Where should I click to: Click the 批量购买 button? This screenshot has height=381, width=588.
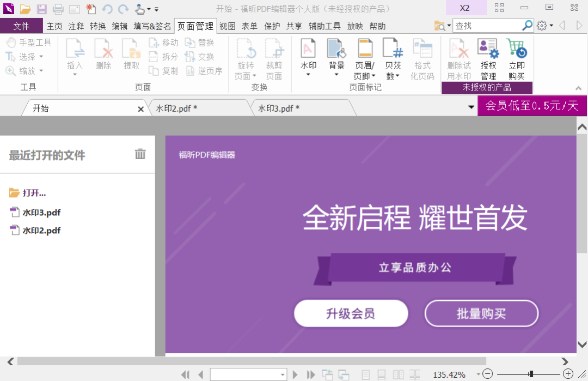pyautogui.click(x=481, y=313)
